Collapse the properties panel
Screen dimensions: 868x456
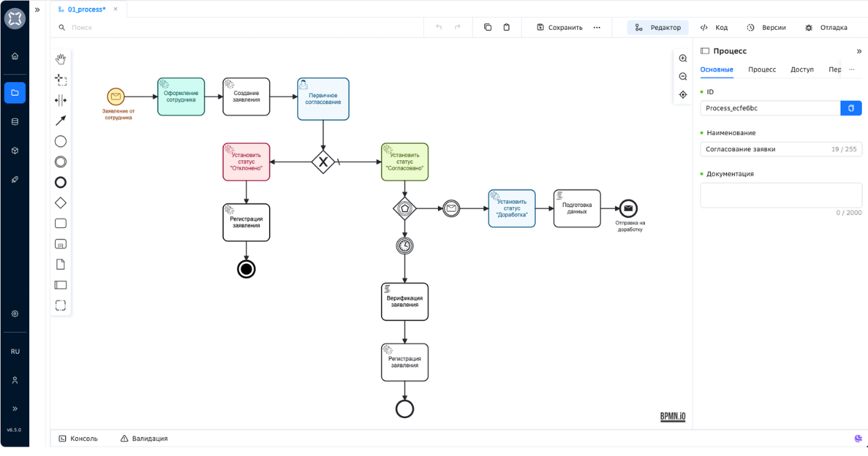point(859,51)
